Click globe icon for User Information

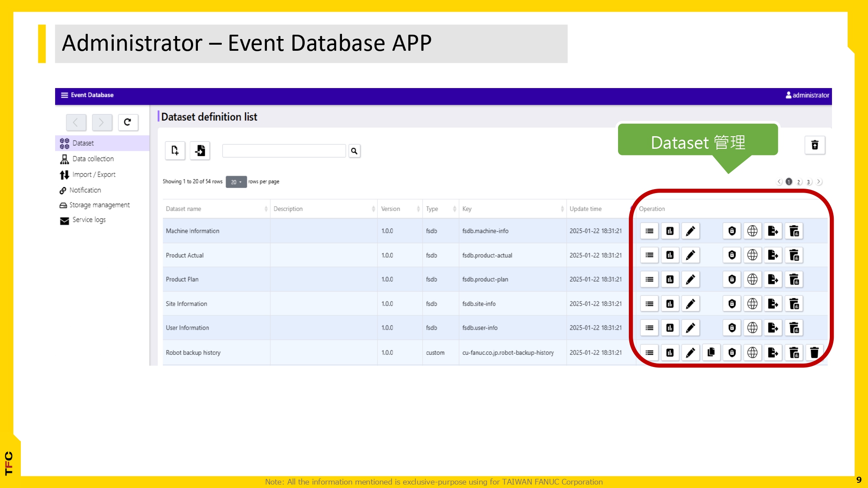(x=753, y=328)
